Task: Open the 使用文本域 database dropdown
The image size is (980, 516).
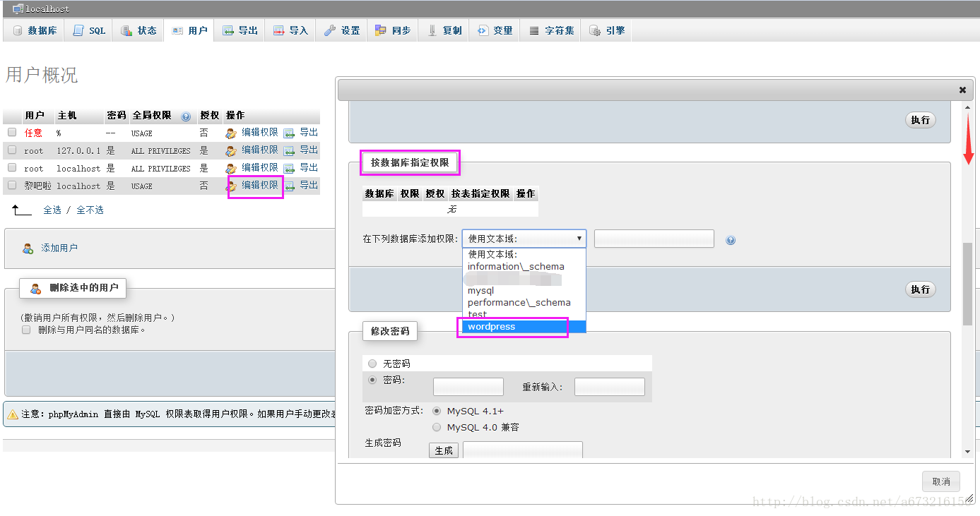Action: click(x=524, y=239)
